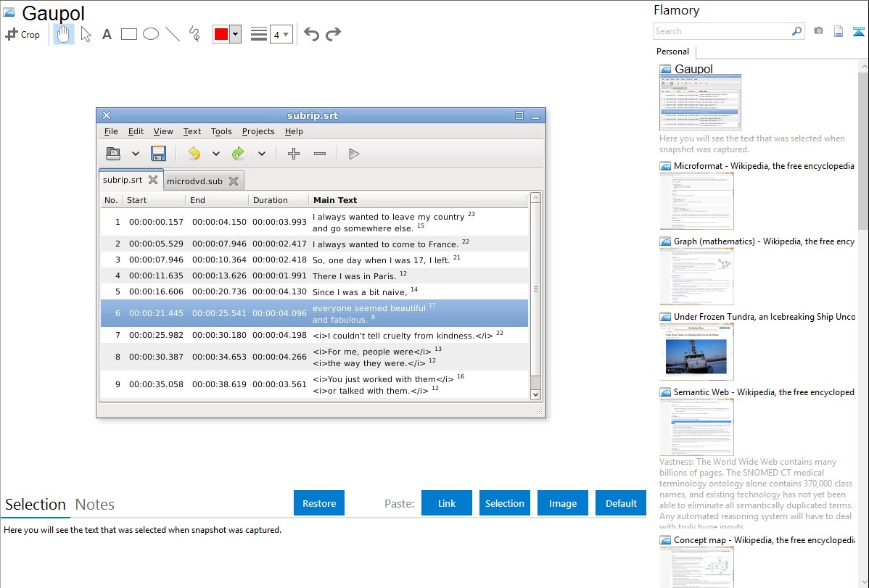Open the Text menu in Gaupol
869x588 pixels.
click(191, 131)
